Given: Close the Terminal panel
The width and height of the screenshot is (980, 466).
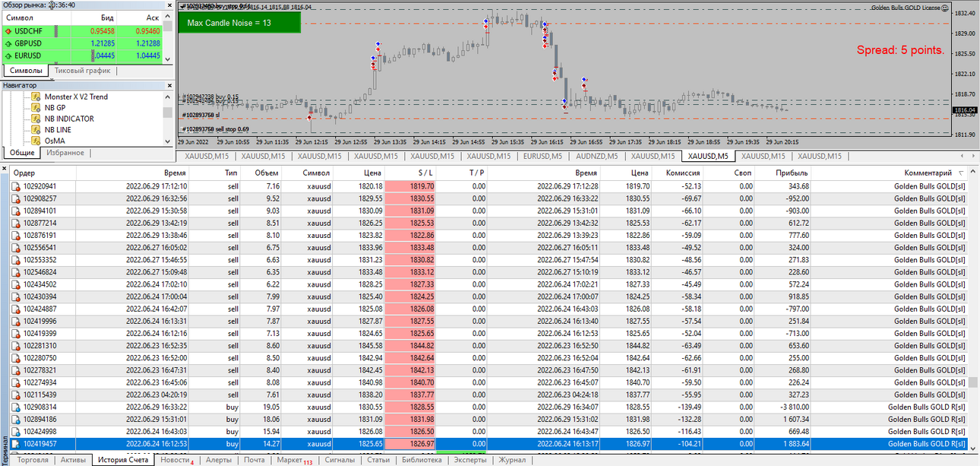Looking at the screenshot, I should [x=4, y=170].
